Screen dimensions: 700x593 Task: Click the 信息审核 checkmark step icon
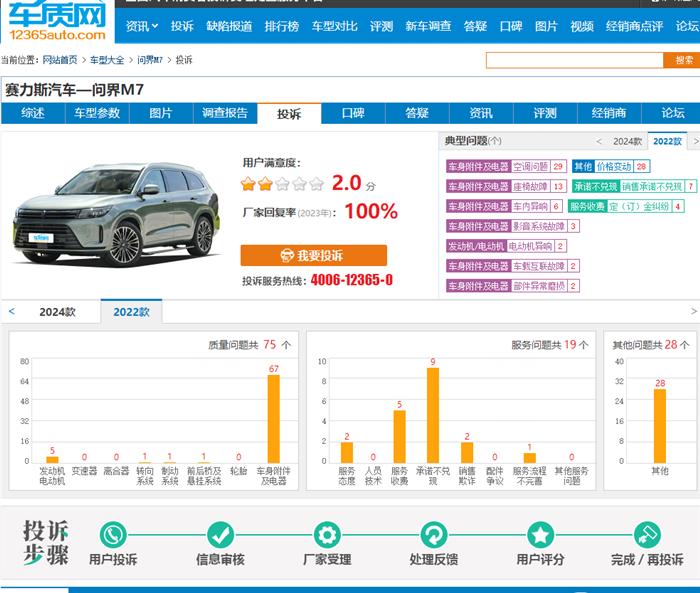click(x=220, y=535)
